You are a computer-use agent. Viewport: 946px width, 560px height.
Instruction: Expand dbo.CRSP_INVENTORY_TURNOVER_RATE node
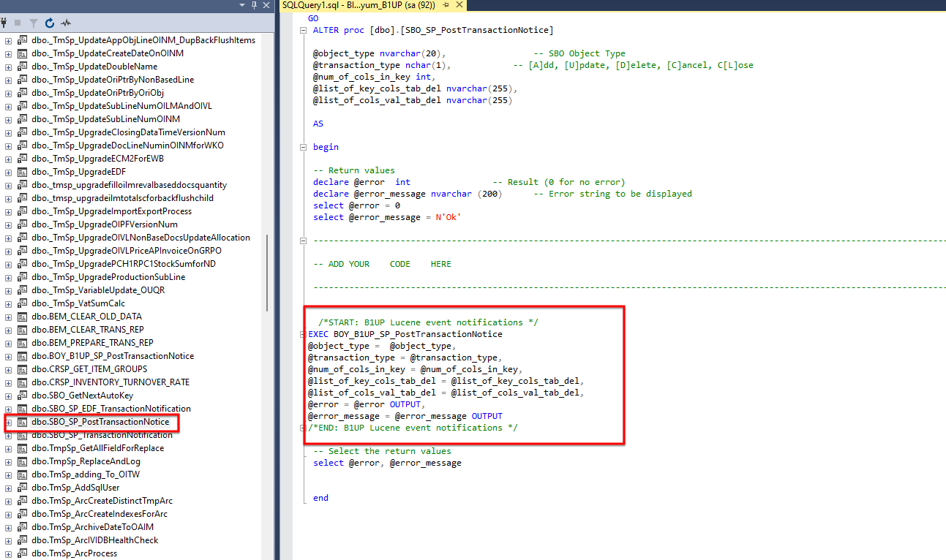tap(9, 382)
